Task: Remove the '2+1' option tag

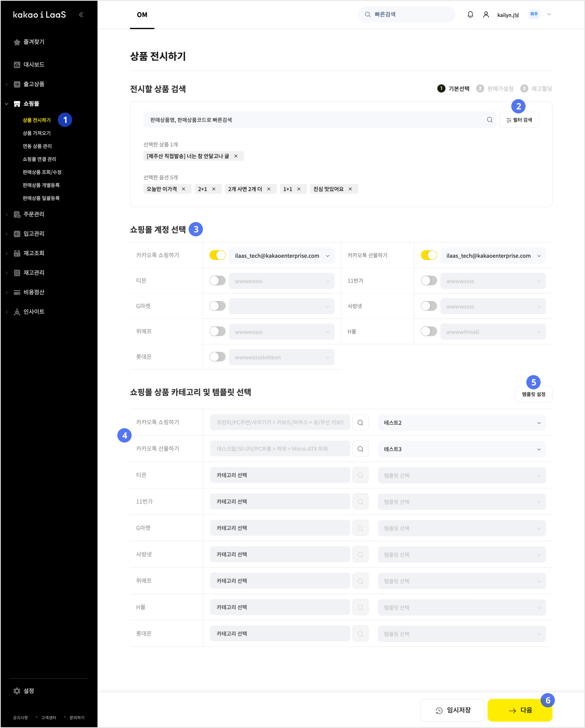Action: [x=214, y=189]
